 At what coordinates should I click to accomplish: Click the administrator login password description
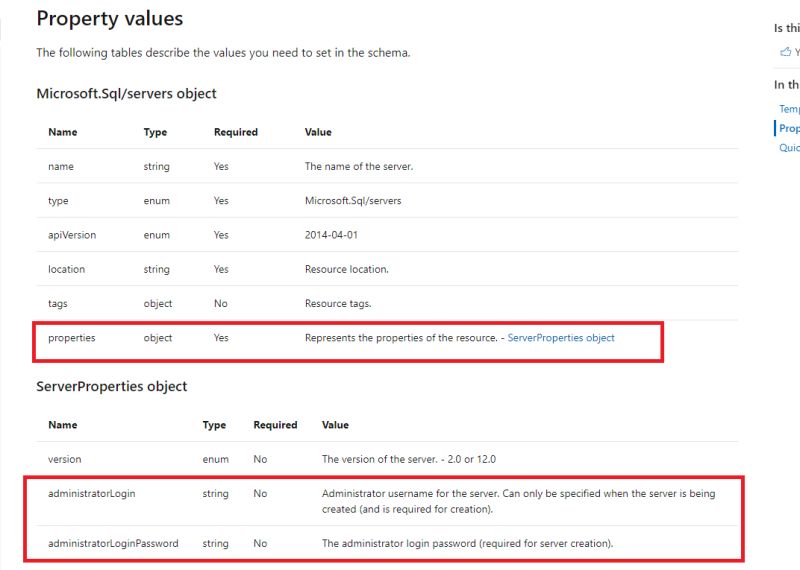(x=467, y=543)
